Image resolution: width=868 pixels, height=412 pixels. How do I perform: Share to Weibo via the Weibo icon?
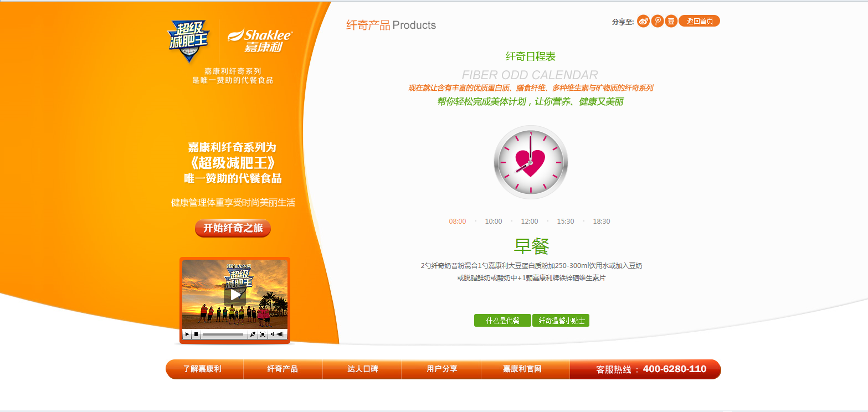(643, 21)
